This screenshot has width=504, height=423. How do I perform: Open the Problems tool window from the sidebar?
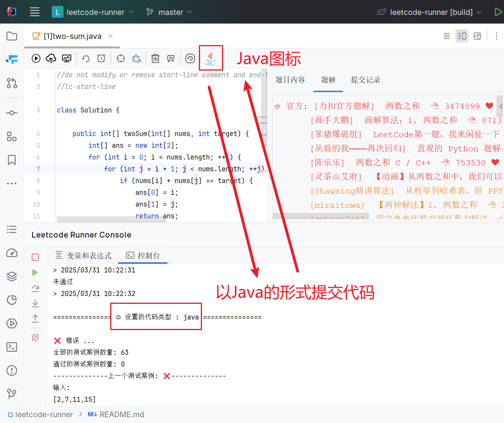point(12,370)
